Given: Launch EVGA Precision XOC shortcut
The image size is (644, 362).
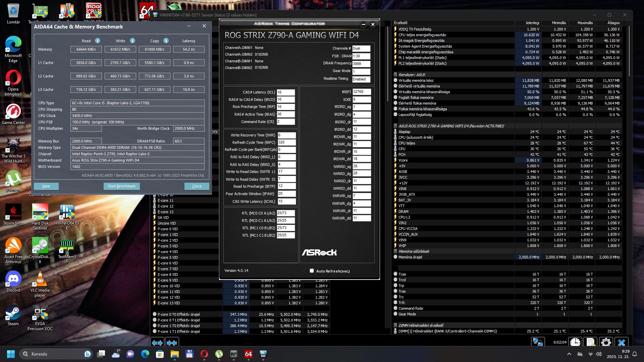Looking at the screenshot, I should pyautogui.click(x=40, y=317).
